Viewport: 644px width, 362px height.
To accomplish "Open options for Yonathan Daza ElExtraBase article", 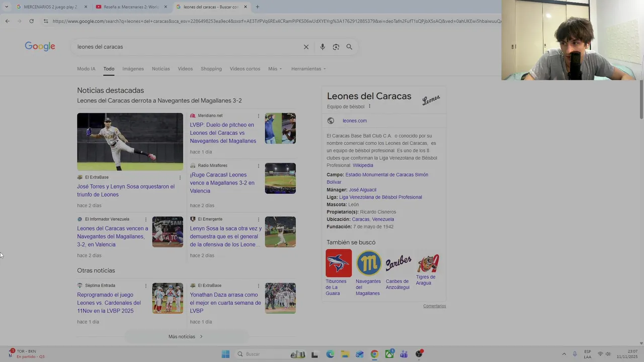I will pos(259,286).
